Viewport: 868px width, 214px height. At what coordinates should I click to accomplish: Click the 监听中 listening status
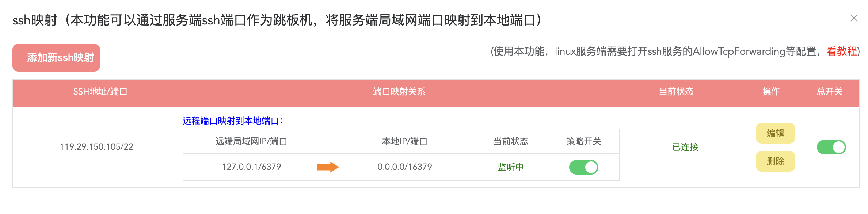(x=510, y=167)
